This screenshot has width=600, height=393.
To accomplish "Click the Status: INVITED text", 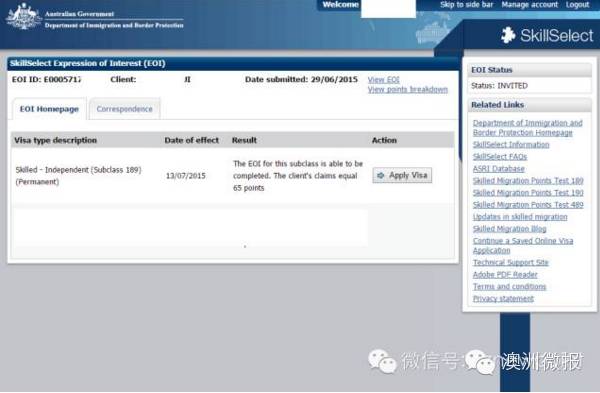I will (499, 86).
